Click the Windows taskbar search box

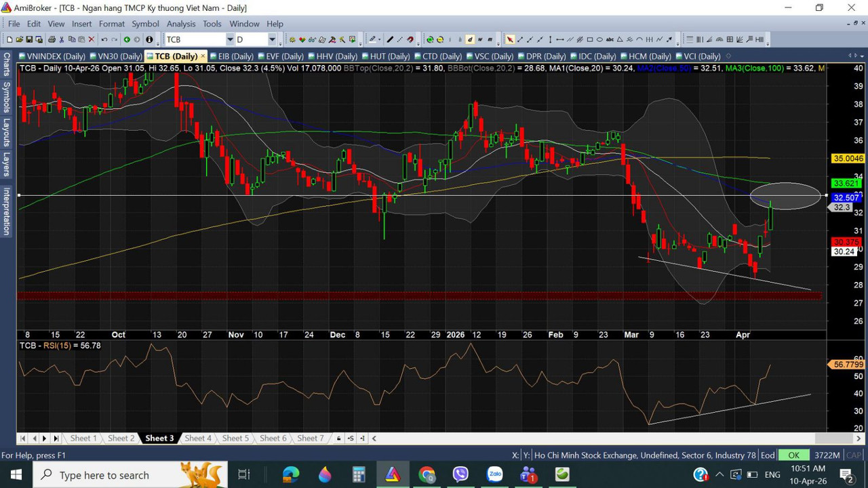pos(129,474)
